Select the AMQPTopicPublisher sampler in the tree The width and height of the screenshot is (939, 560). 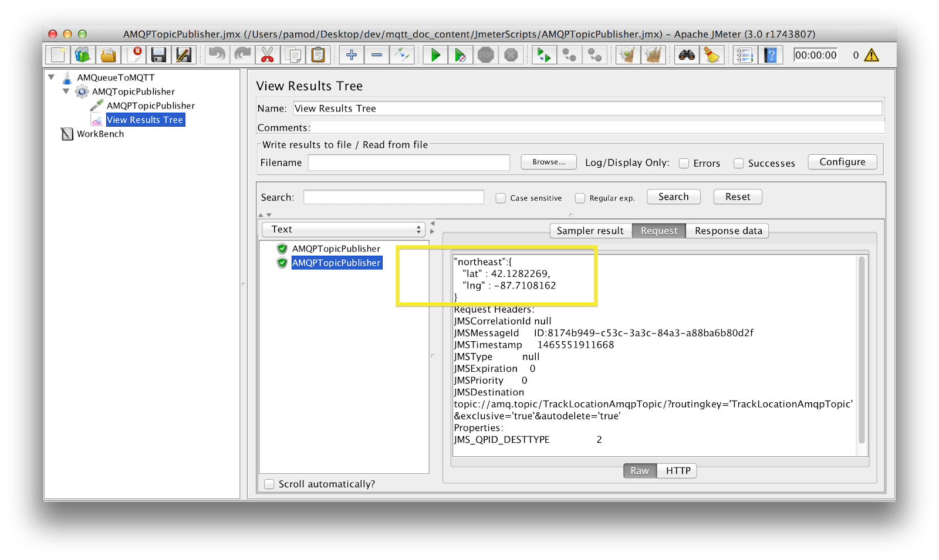[x=151, y=106]
